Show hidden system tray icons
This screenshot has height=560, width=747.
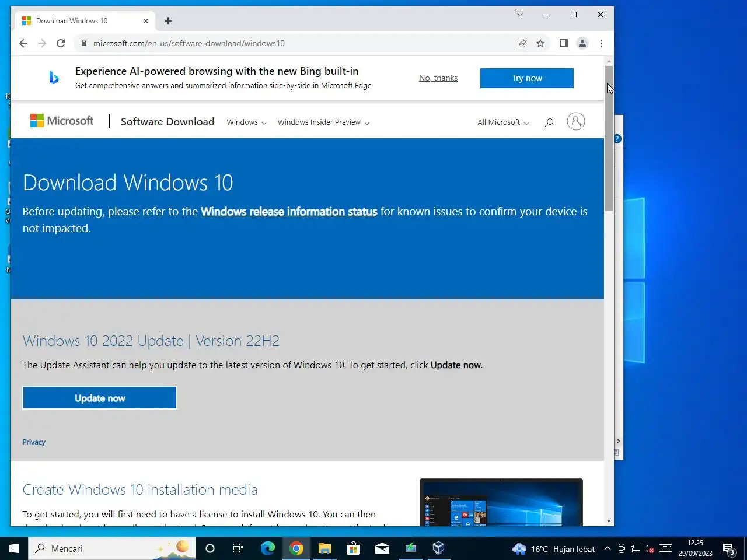pyautogui.click(x=607, y=548)
